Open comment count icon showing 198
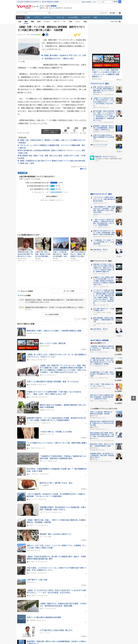The width and height of the screenshot is (138, 644). 33,35
